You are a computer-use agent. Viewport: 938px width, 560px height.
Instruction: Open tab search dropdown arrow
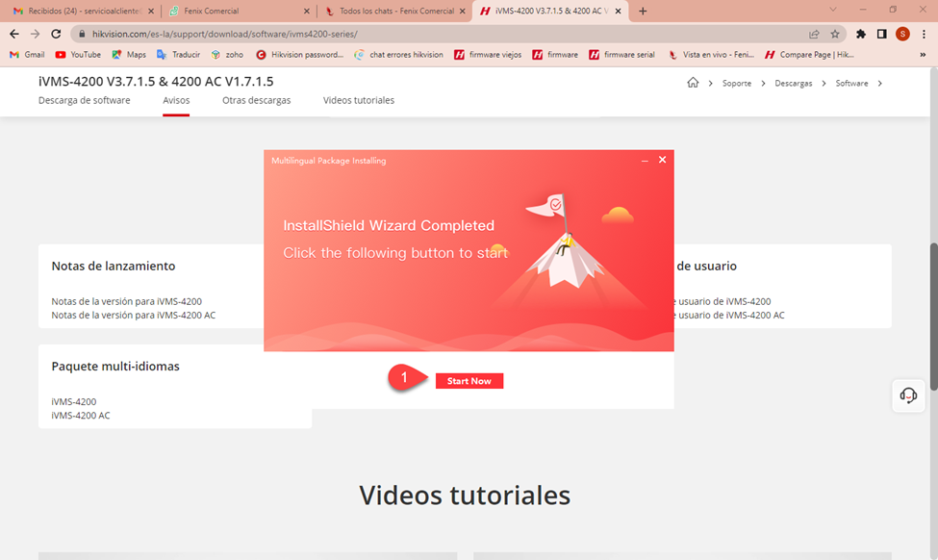(x=832, y=10)
